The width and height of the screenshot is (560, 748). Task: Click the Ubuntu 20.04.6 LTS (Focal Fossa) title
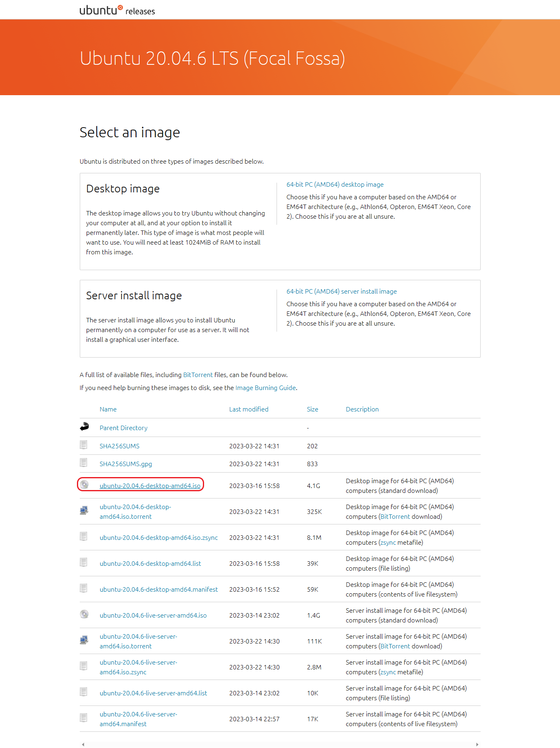(x=212, y=59)
